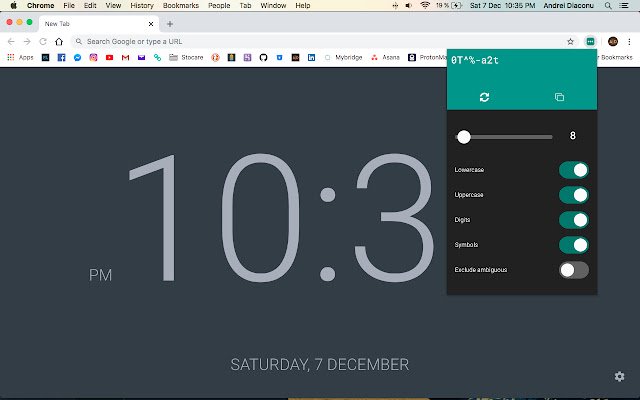Image resolution: width=640 pixels, height=400 pixels.
Task: Open the History menu
Action: tap(142, 6)
